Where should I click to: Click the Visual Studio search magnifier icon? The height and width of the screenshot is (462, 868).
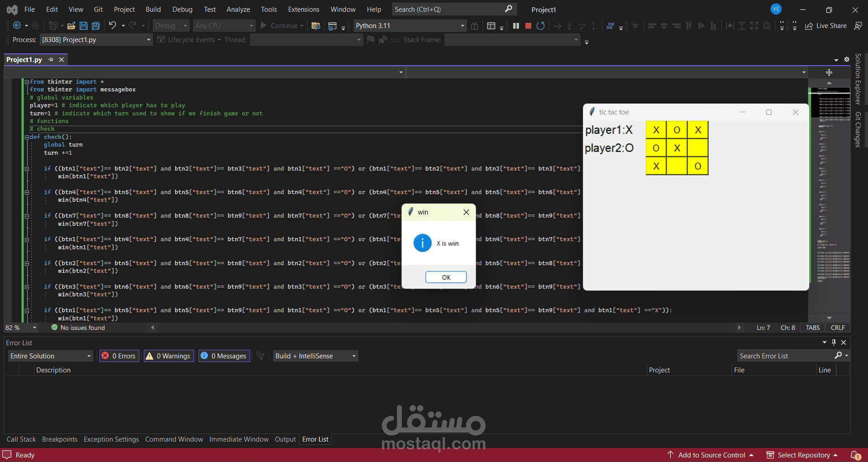[508, 9]
